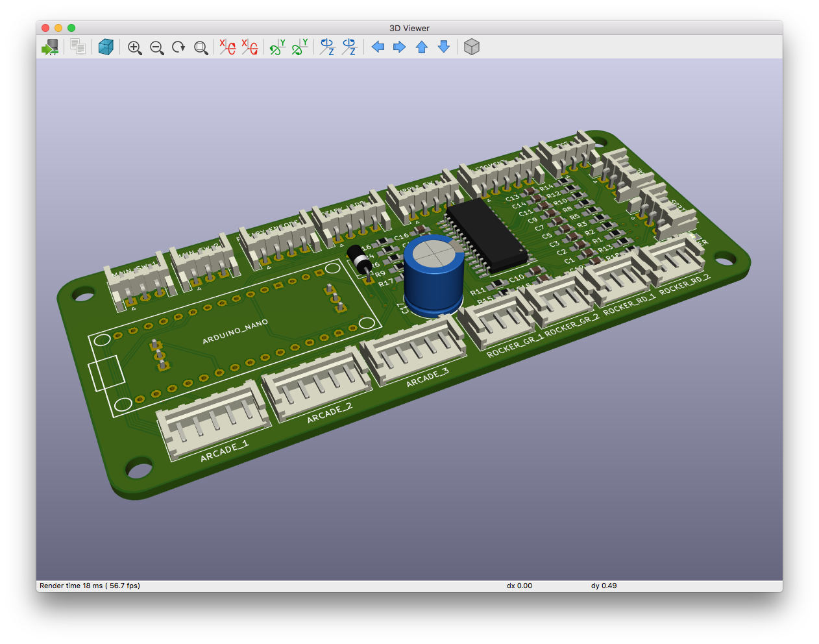This screenshot has height=644, width=819.
Task: Toggle orthographic projection gray cube
Action: [472, 47]
